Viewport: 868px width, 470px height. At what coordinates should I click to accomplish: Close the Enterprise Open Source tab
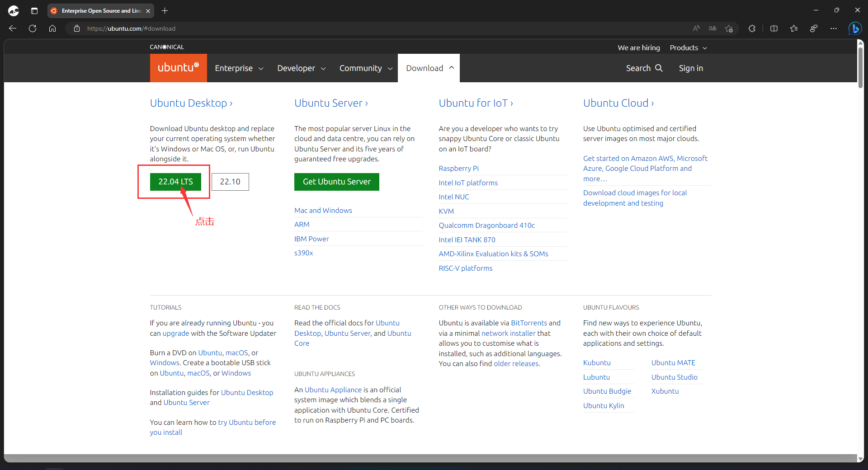coord(148,11)
